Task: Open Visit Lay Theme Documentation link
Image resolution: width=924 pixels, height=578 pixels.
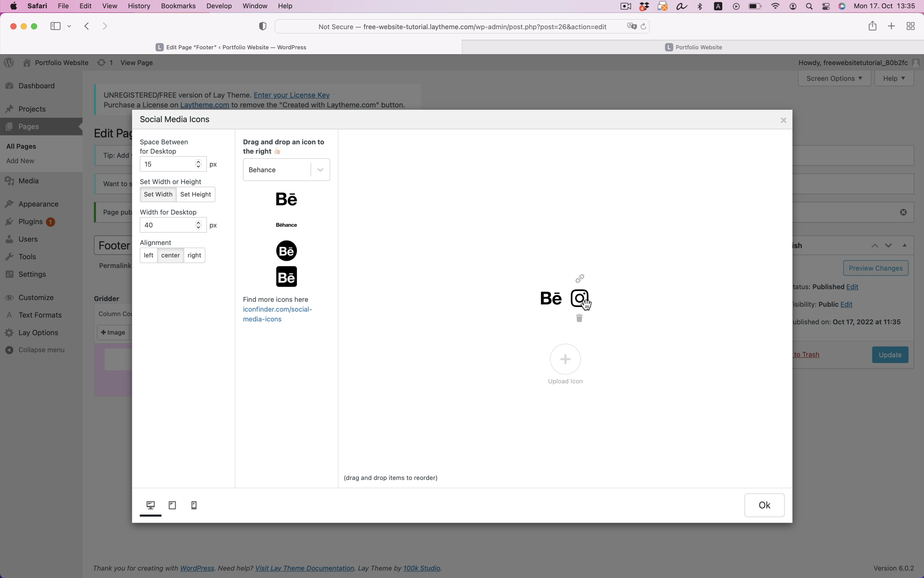Action: [305, 568]
